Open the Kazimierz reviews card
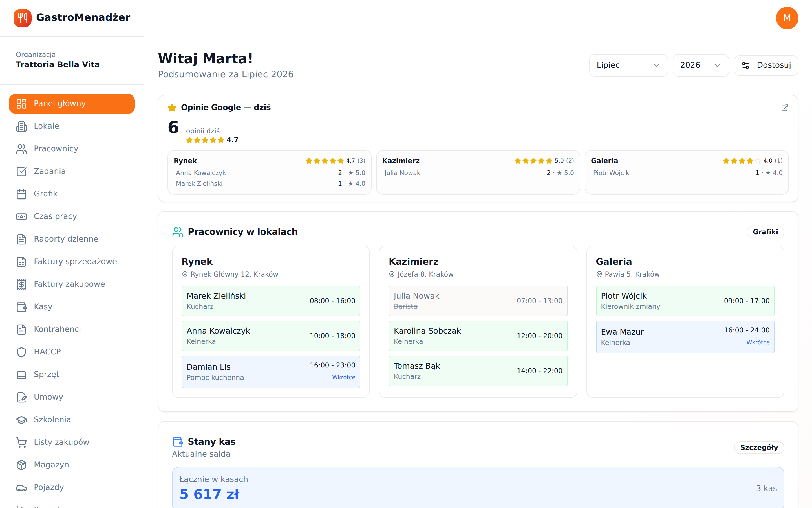The width and height of the screenshot is (812, 508). (x=478, y=172)
